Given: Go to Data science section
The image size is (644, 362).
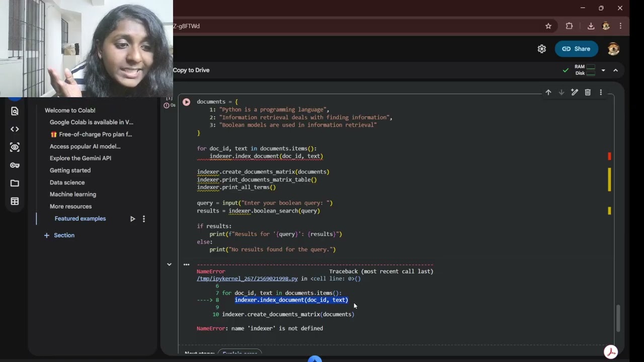Looking at the screenshot, I should 67,183.
